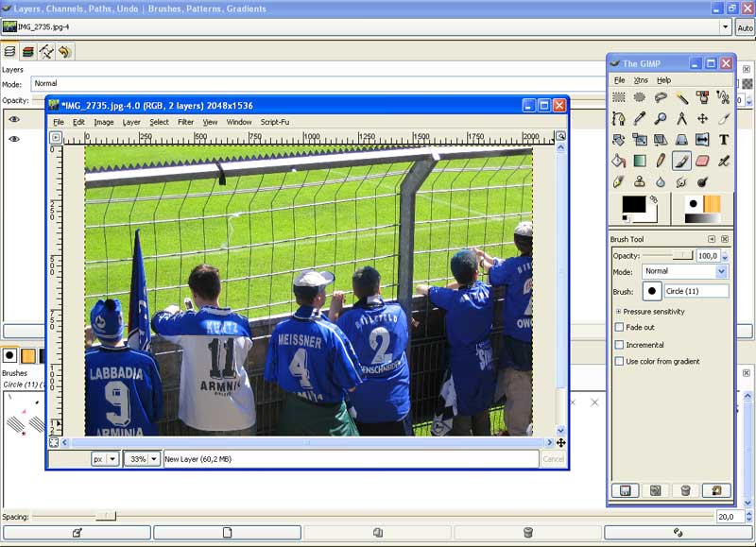Enable the Fade out checkbox
756x547 pixels.
620,327
